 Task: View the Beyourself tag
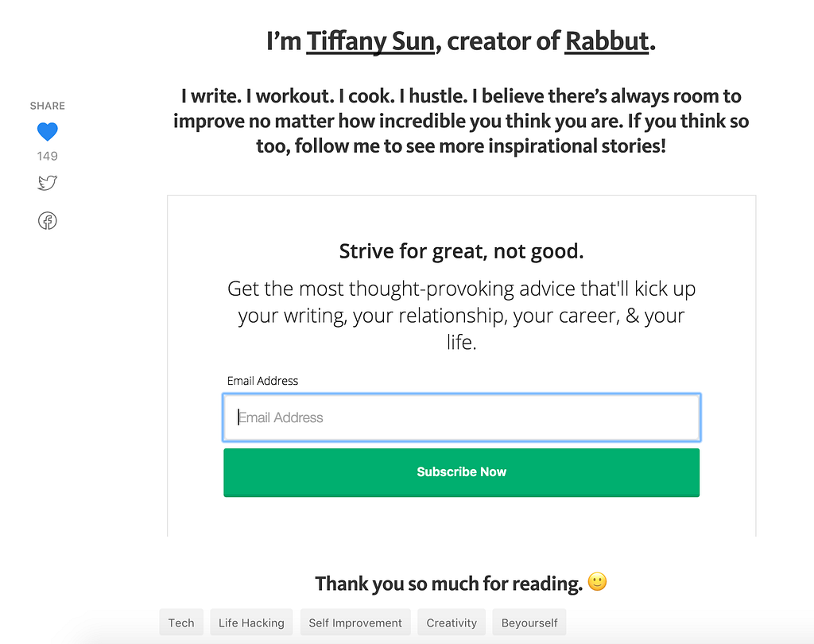(x=529, y=623)
